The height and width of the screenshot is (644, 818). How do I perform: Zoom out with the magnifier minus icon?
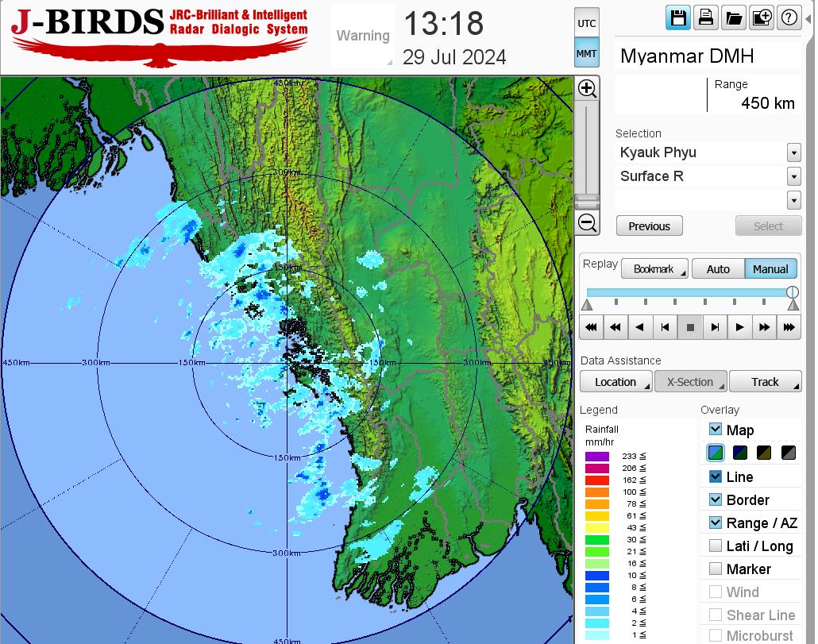(x=588, y=222)
